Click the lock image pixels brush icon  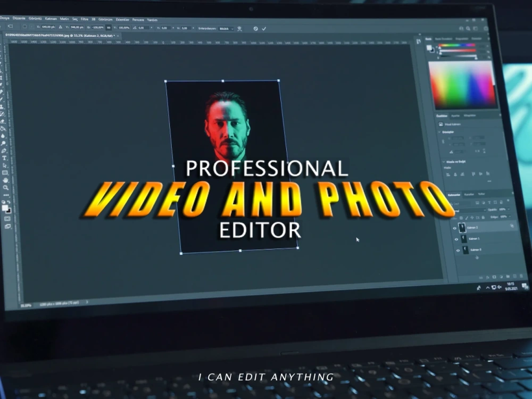(x=467, y=218)
